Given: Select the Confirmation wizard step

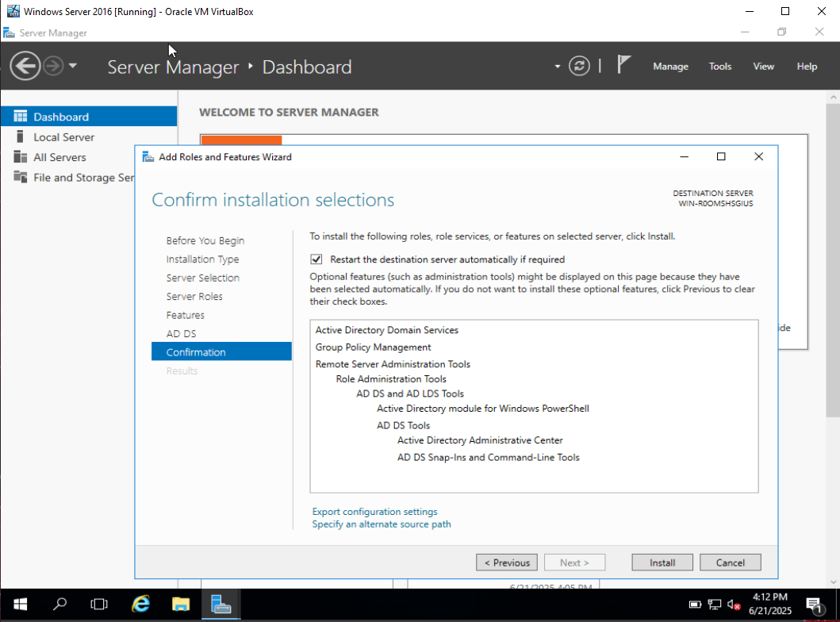Looking at the screenshot, I should click(x=221, y=352).
